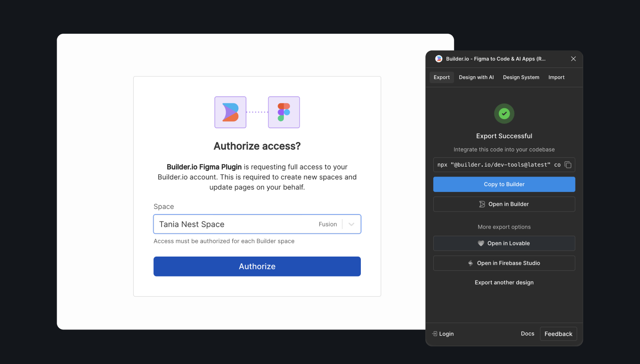The image size is (640, 364).
Task: Open the Import tab
Action: pyautogui.click(x=556, y=77)
